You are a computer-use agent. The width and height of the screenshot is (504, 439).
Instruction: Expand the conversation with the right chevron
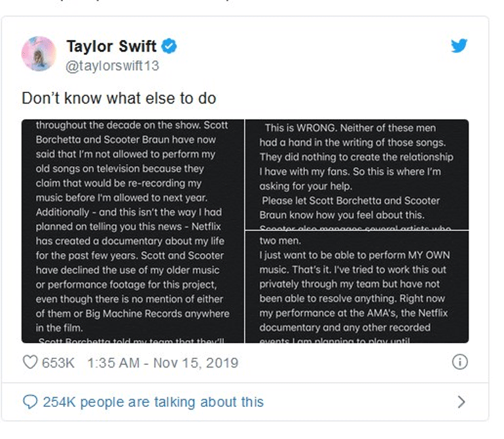461,402
